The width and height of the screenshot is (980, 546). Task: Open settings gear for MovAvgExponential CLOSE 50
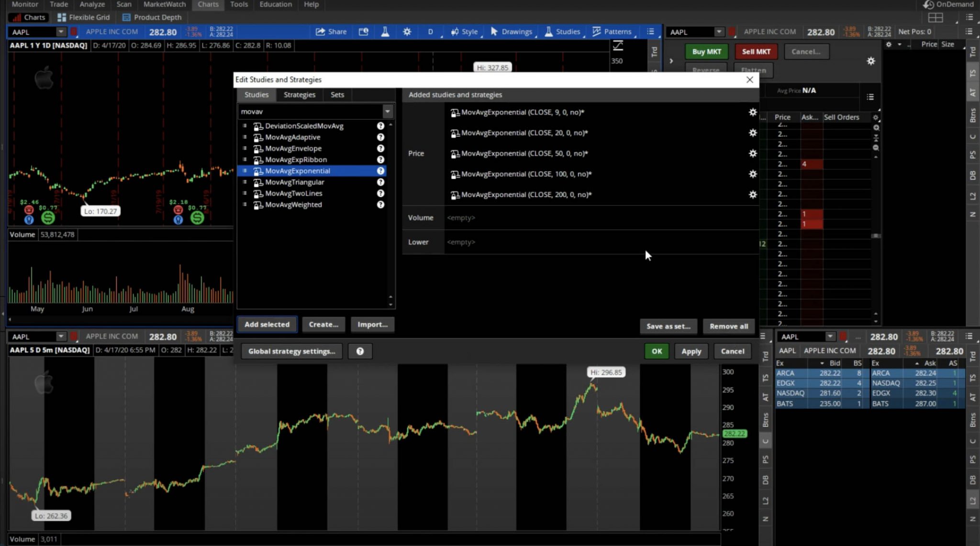click(x=753, y=153)
